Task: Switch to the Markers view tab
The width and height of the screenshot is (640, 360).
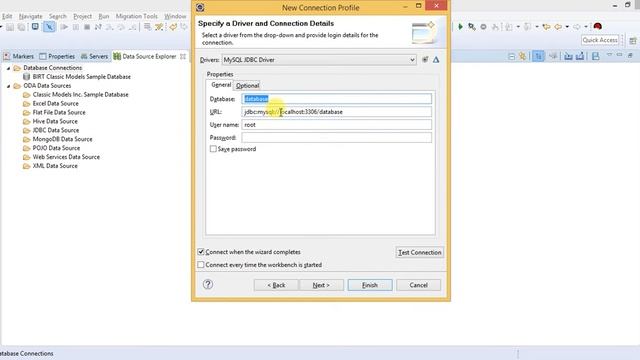Action: point(19,56)
